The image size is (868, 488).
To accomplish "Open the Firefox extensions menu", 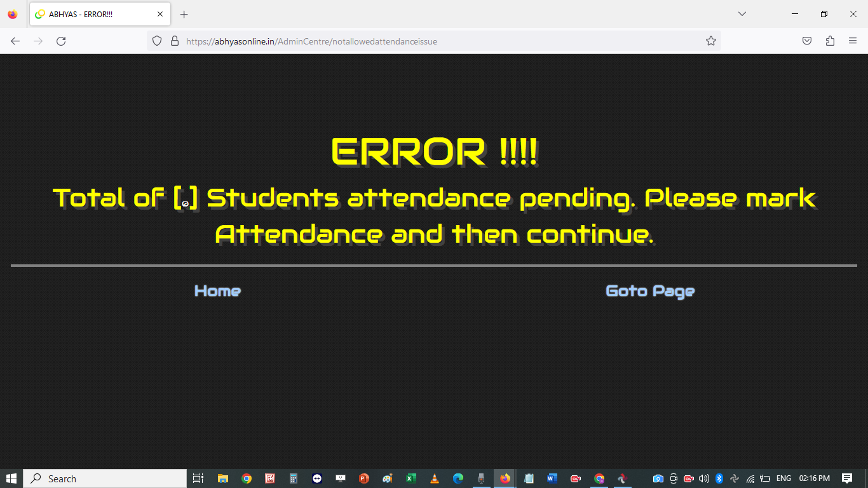I will 830,41.
